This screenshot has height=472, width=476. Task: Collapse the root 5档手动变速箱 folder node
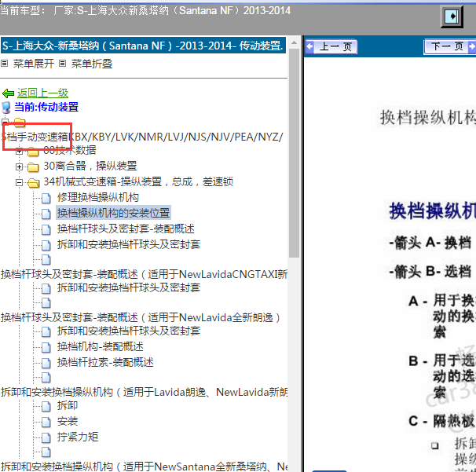pyautogui.click(x=5, y=122)
